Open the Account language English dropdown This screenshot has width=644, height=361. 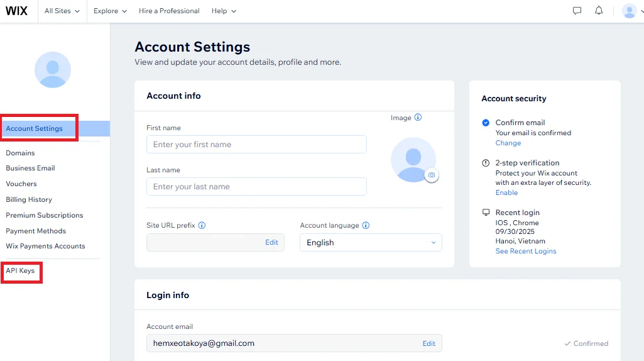371,243
